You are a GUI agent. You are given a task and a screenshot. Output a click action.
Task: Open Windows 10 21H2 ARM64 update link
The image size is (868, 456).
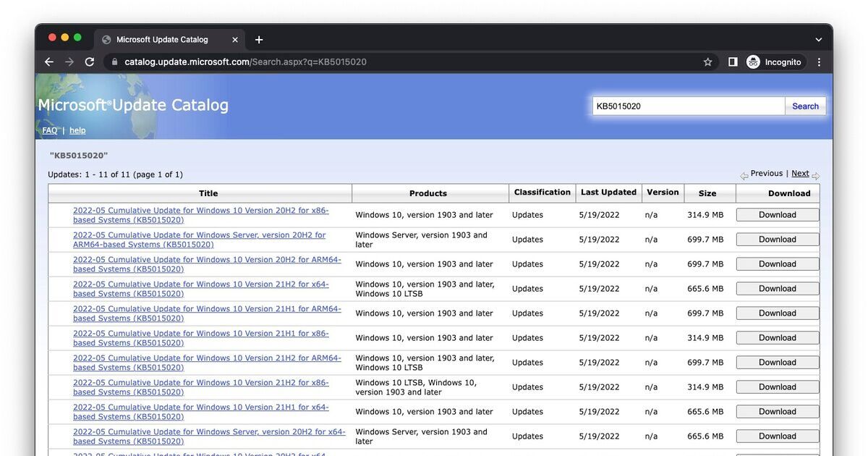click(x=207, y=363)
